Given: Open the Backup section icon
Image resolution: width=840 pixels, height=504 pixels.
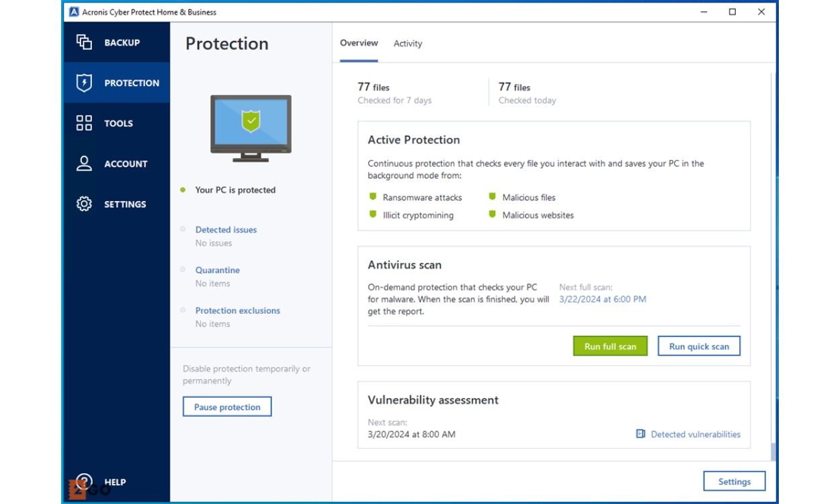Looking at the screenshot, I should click(84, 42).
